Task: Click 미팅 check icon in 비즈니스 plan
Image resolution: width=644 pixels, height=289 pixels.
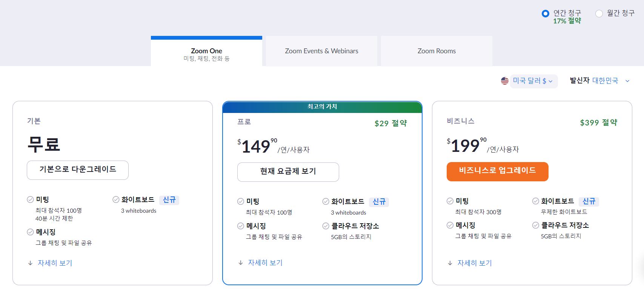Action: [x=450, y=201]
